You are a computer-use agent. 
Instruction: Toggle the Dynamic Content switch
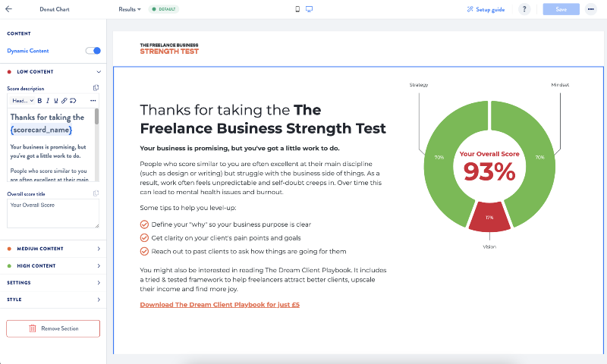click(93, 51)
